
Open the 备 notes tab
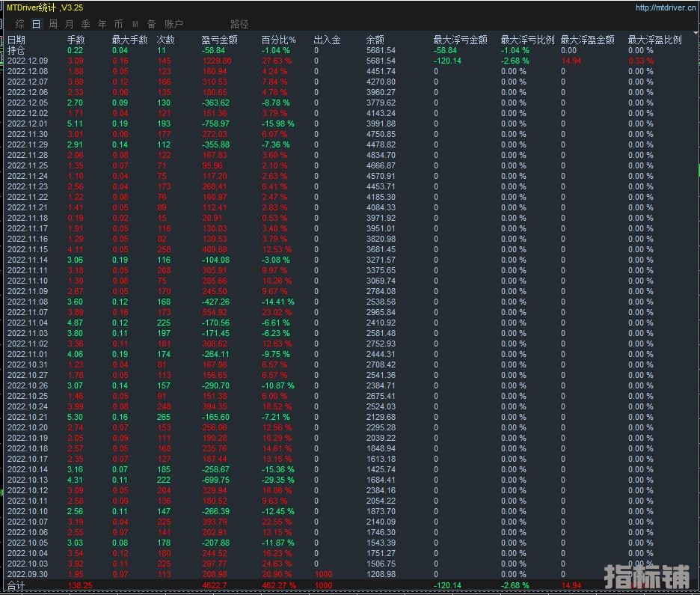[151, 24]
